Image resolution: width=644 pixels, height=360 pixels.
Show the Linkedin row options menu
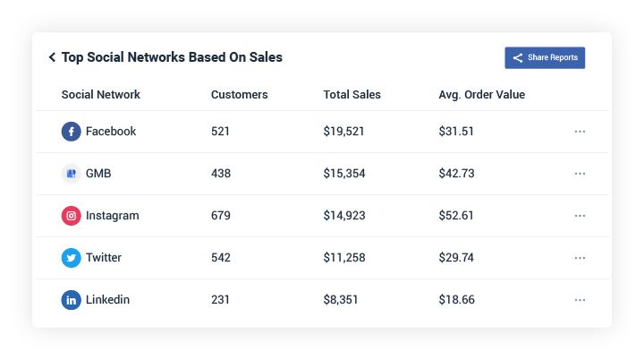[x=580, y=300]
